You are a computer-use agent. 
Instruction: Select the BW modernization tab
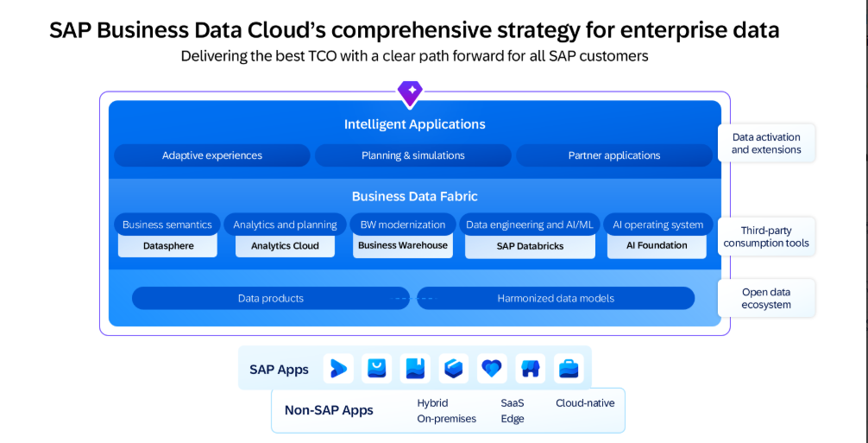tap(403, 225)
